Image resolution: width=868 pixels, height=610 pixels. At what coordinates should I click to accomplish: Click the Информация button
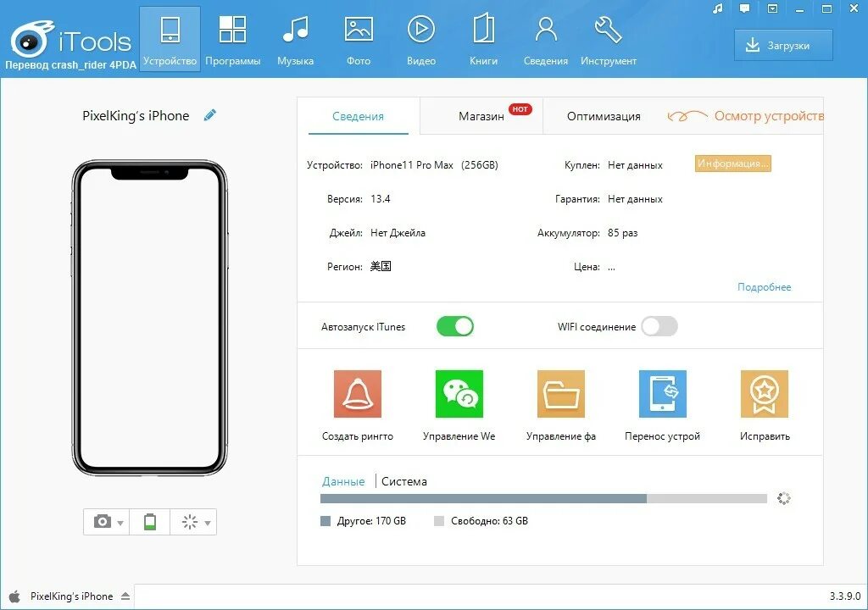pos(733,164)
